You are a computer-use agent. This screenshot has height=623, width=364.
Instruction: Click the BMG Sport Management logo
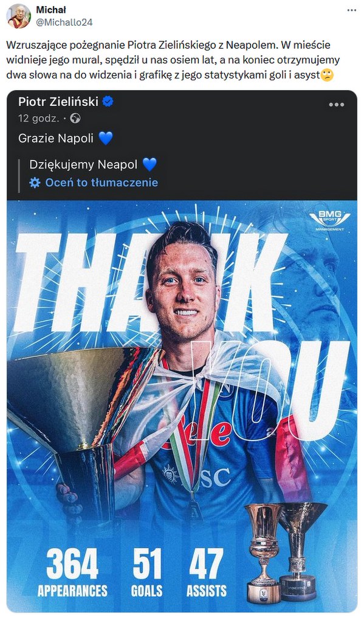(330, 220)
